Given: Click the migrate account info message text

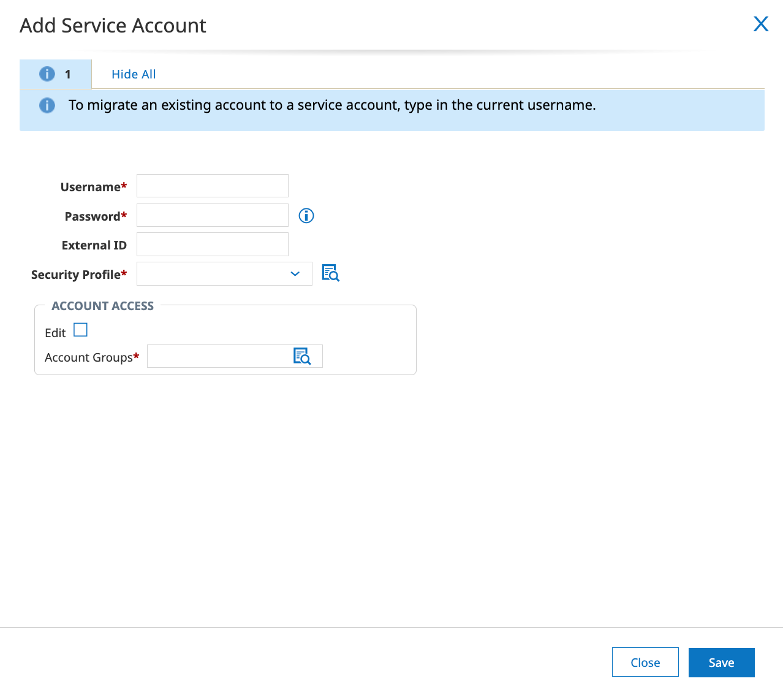Looking at the screenshot, I should [x=332, y=105].
